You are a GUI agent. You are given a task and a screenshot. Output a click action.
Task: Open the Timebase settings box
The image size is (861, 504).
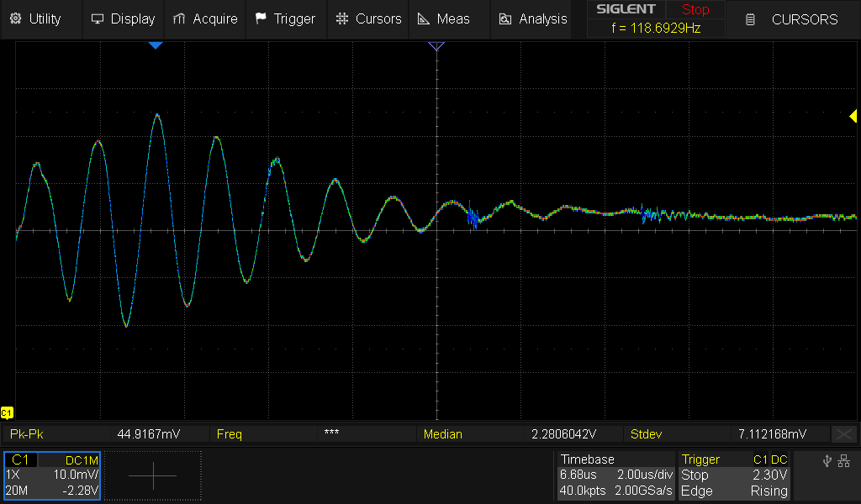[x=615, y=475]
